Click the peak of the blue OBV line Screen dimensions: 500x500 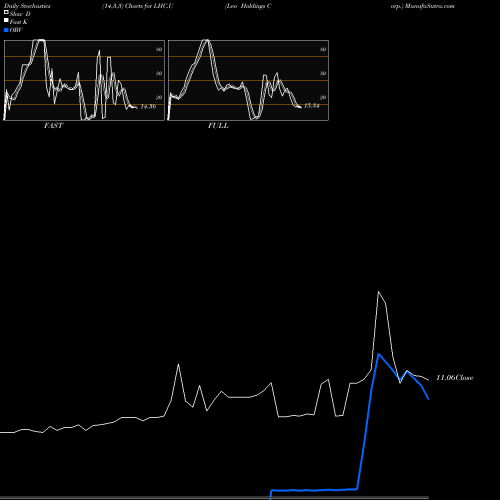tap(379, 354)
